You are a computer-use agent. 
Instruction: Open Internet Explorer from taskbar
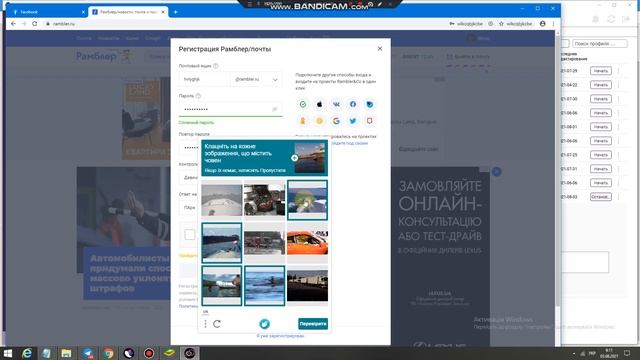point(27,353)
